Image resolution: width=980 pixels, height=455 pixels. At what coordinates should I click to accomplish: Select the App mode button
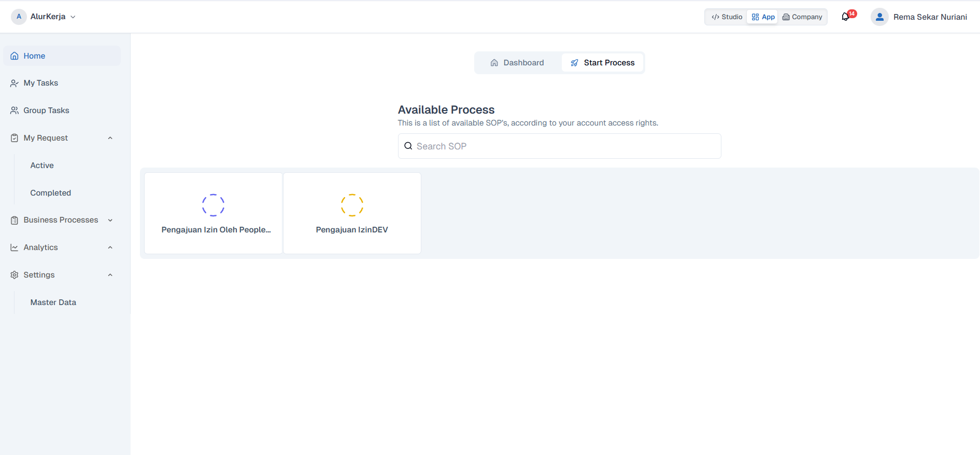(x=763, y=17)
